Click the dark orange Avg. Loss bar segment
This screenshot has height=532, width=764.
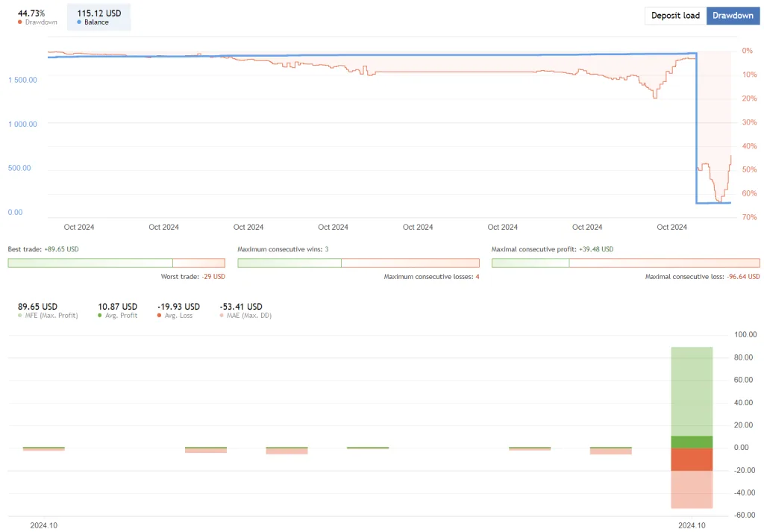tap(692, 459)
